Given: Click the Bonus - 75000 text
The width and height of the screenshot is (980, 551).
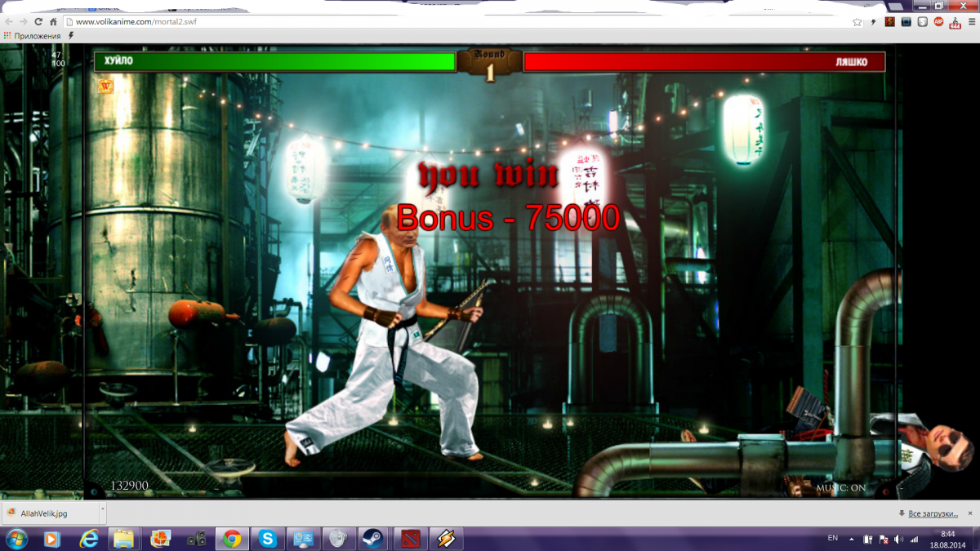Looking at the screenshot, I should 508,218.
